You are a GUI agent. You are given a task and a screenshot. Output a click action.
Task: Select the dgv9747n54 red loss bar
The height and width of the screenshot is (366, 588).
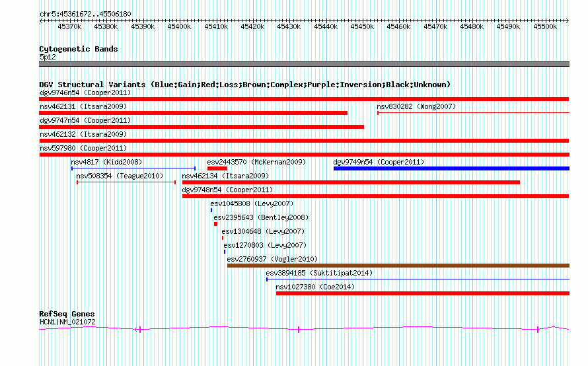[202, 127]
